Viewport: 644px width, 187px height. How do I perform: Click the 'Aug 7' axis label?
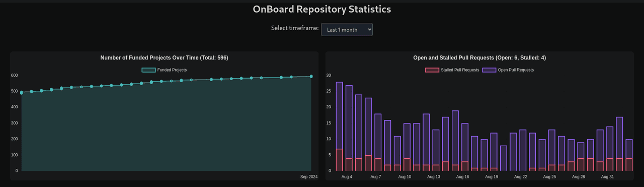click(376, 177)
